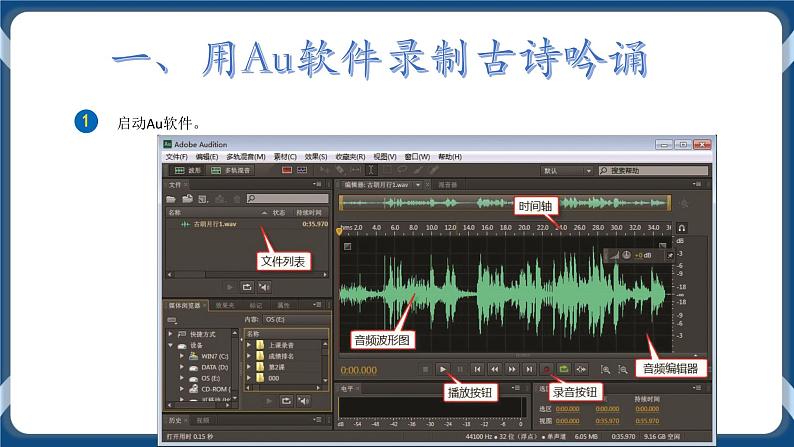
Task: Click the Pause button in transport controls
Action: pos(460,370)
